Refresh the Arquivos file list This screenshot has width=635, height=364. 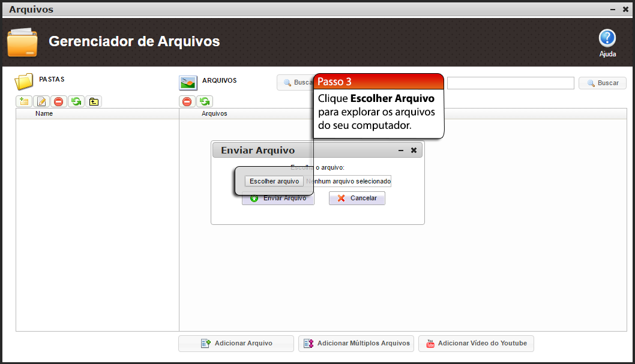point(205,101)
